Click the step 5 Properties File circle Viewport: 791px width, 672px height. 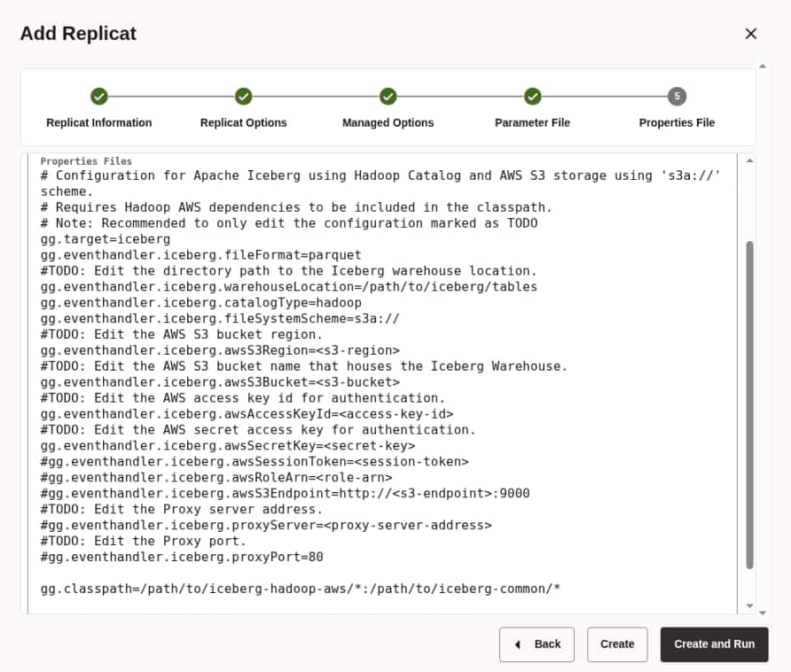677,97
